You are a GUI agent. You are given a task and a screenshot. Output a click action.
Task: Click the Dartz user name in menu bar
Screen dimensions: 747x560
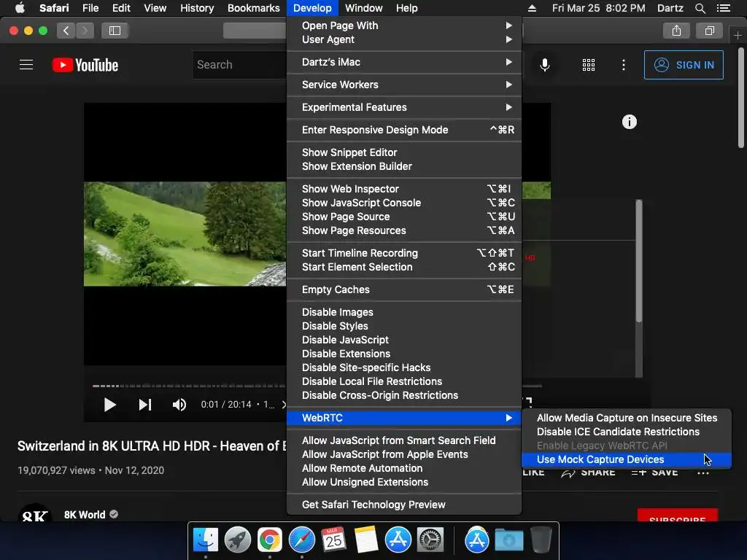pyautogui.click(x=670, y=8)
